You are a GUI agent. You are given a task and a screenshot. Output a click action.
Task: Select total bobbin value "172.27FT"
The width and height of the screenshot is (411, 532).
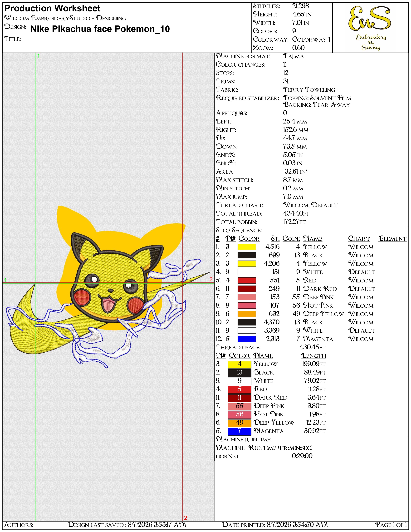tap(294, 222)
